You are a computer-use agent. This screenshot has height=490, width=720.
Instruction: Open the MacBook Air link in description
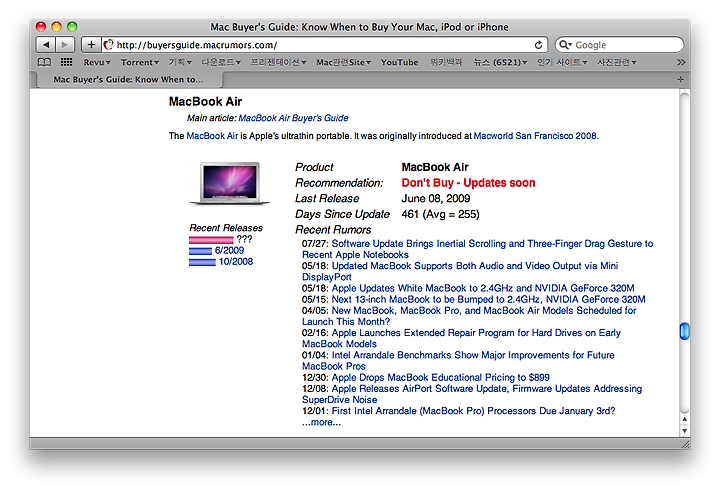coord(212,136)
